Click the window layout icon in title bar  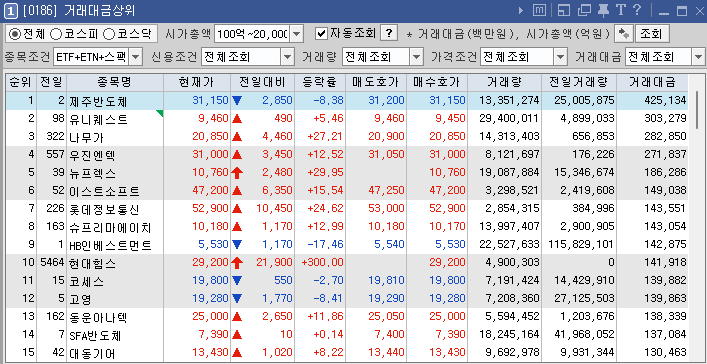[x=564, y=10]
